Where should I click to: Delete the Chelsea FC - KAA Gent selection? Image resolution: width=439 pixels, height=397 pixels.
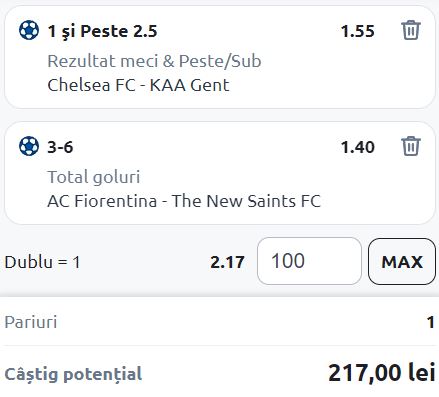point(411,30)
